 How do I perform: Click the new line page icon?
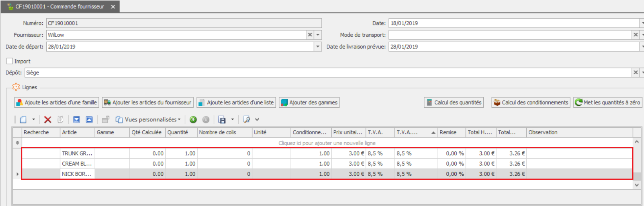(x=24, y=120)
